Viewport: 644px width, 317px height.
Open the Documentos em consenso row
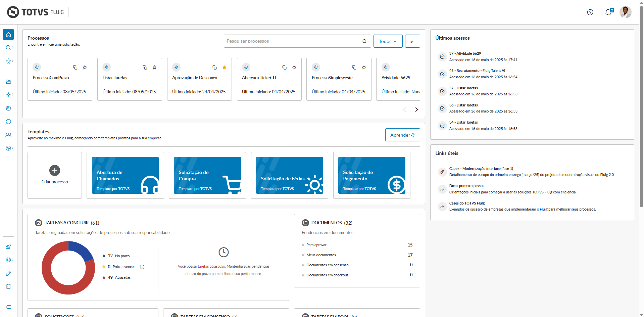point(357,265)
